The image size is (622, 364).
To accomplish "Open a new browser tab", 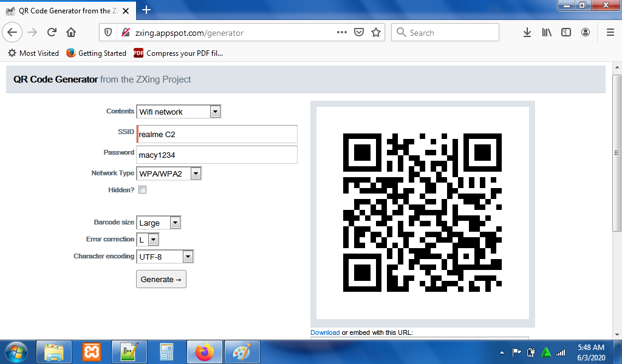I will [x=145, y=10].
